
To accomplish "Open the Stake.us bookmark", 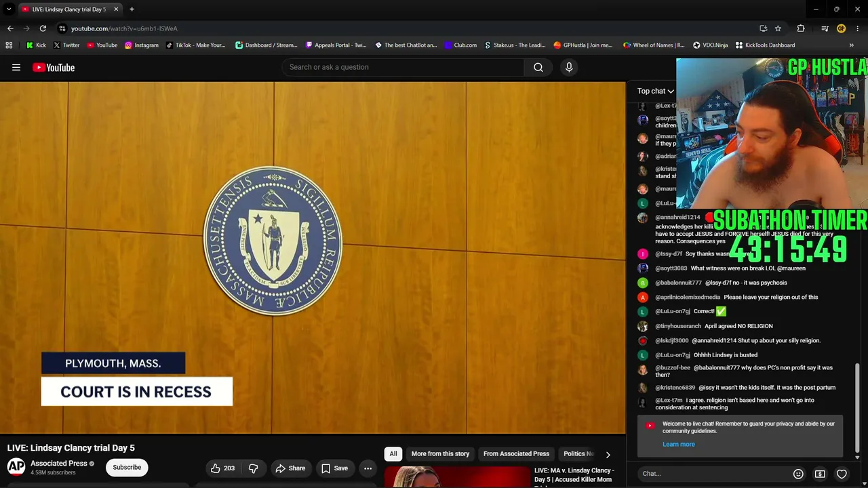I will tap(515, 45).
